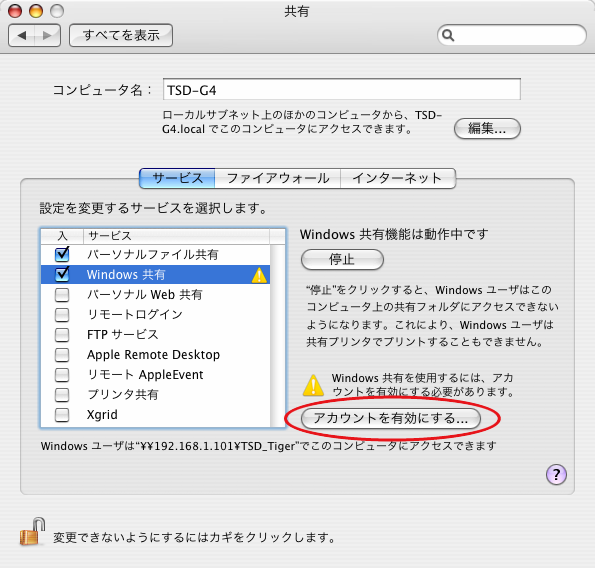The height and width of the screenshot is (568, 595).
Task: Enable the FTP サービス checkbox
Action: [x=62, y=335]
